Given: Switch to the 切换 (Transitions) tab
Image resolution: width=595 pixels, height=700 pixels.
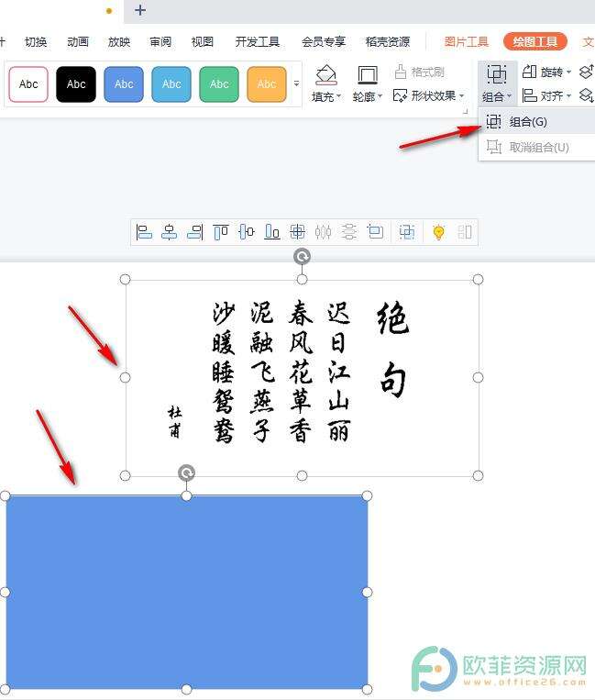Looking at the screenshot, I should coord(36,42).
